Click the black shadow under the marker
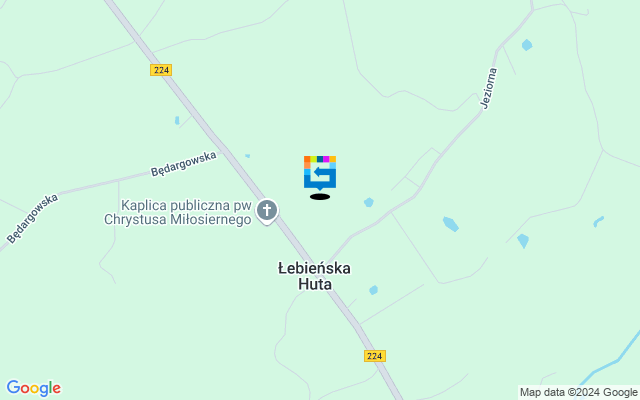640x400 pixels. [320, 197]
